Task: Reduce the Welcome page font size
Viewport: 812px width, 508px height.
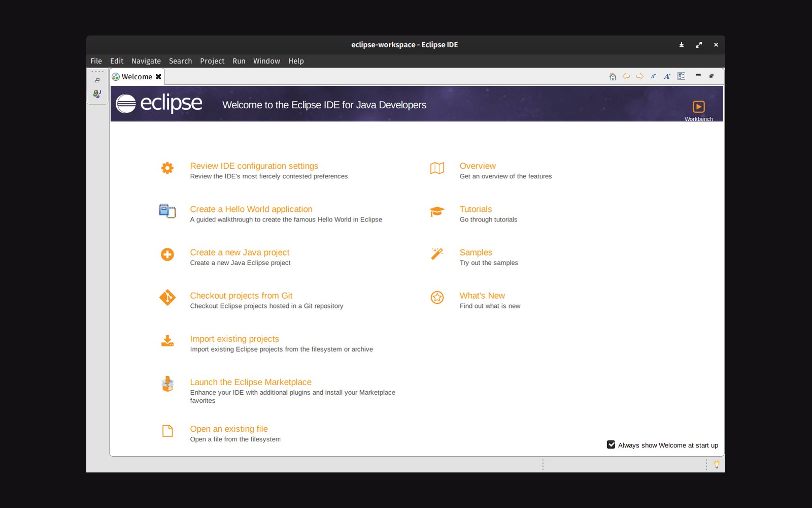Action: (653, 76)
